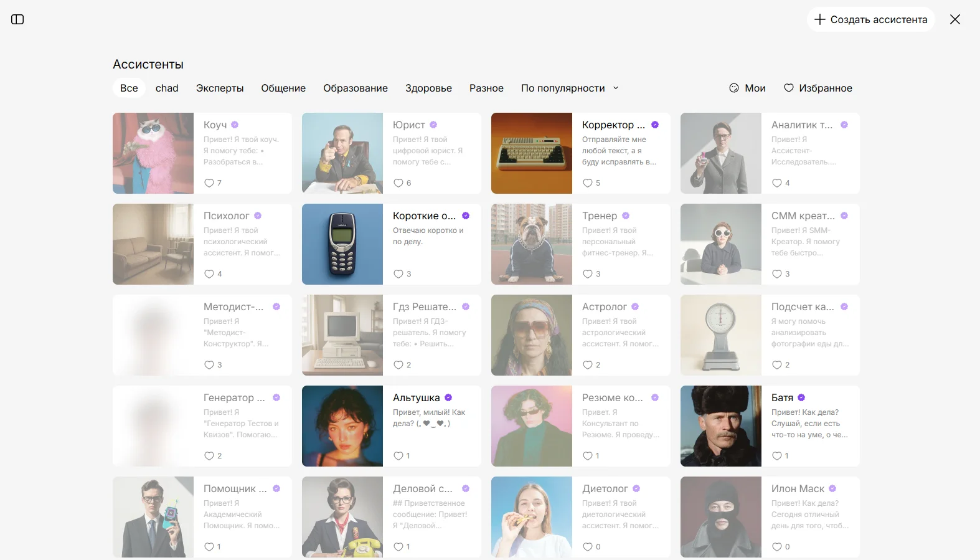Screen dimensions: 980x560
Task: Click the smiley icon beside Мои
Action: [734, 88]
